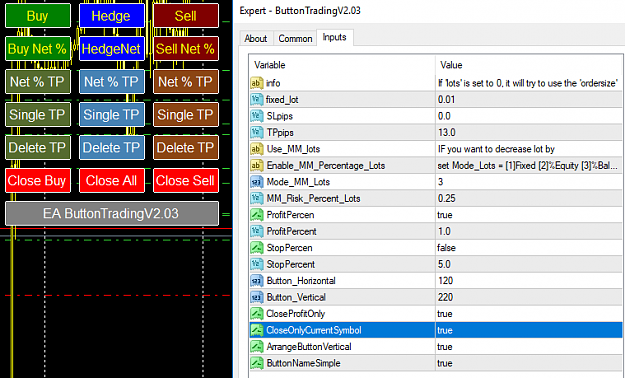
Task: Click Net % TP in the green column
Action: click(x=38, y=82)
